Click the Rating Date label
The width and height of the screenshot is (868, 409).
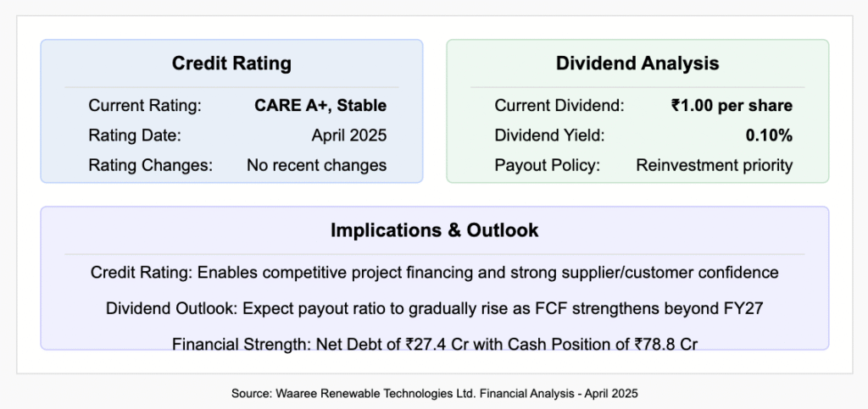[135, 135]
